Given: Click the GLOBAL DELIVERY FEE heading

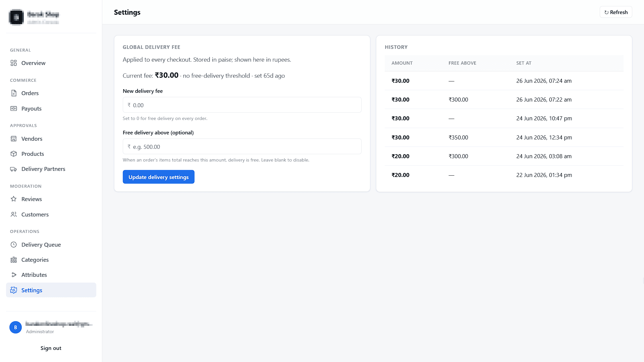Looking at the screenshot, I should [151, 47].
